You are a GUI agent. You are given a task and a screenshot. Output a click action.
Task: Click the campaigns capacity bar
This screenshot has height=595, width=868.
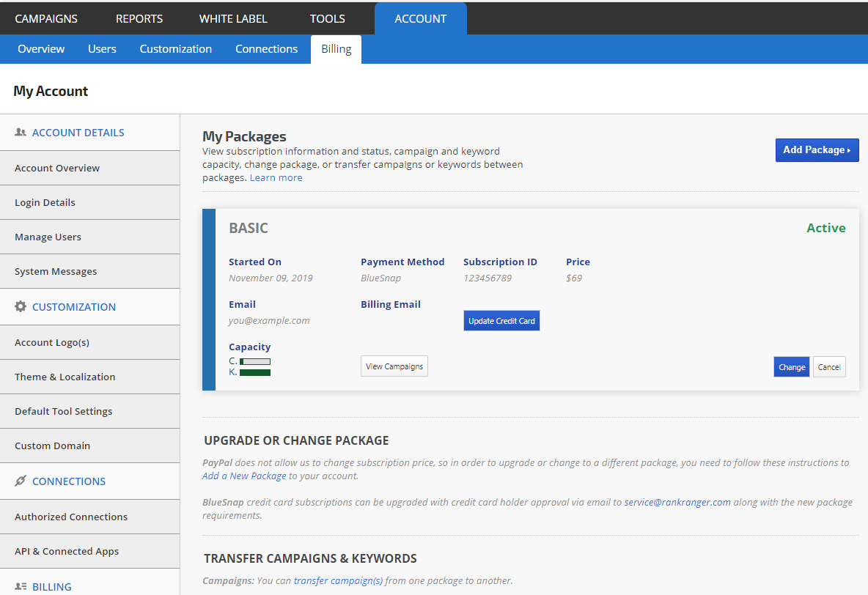pos(255,361)
